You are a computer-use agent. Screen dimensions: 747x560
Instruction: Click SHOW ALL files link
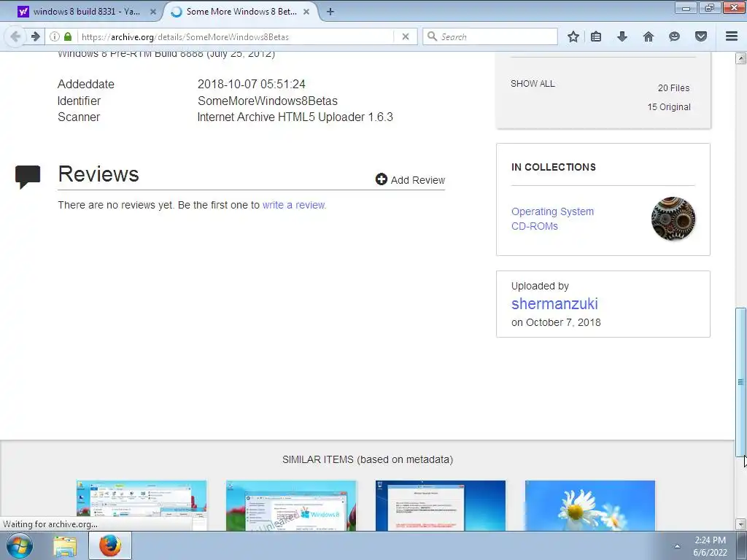click(533, 84)
